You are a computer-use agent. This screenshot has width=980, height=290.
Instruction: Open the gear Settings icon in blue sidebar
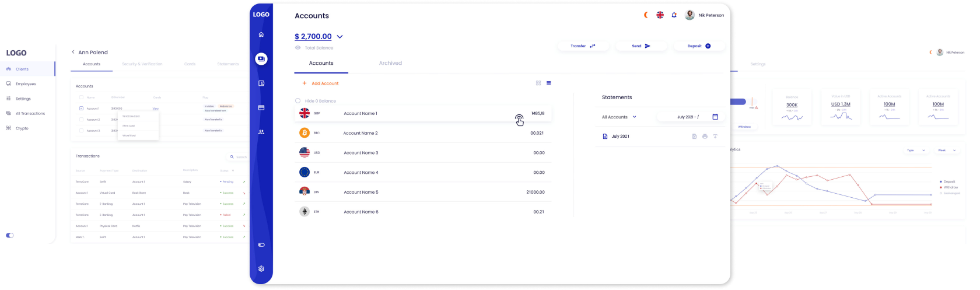[261, 268]
